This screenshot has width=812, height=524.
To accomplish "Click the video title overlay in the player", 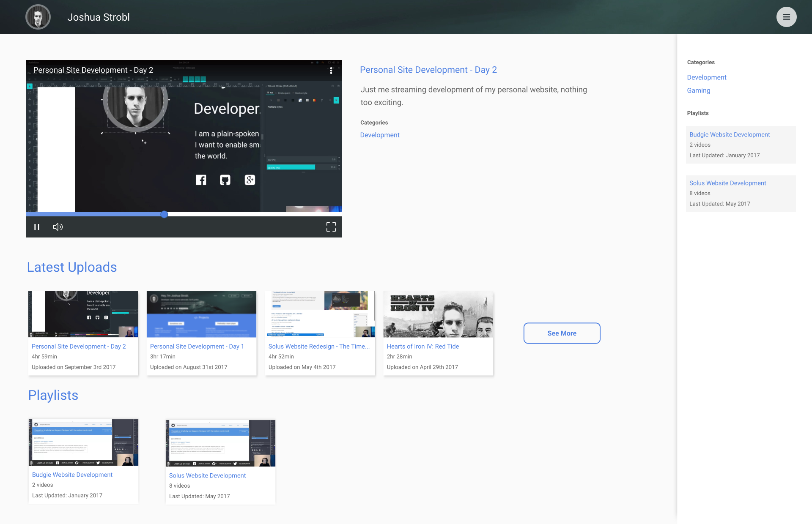I will click(x=93, y=70).
